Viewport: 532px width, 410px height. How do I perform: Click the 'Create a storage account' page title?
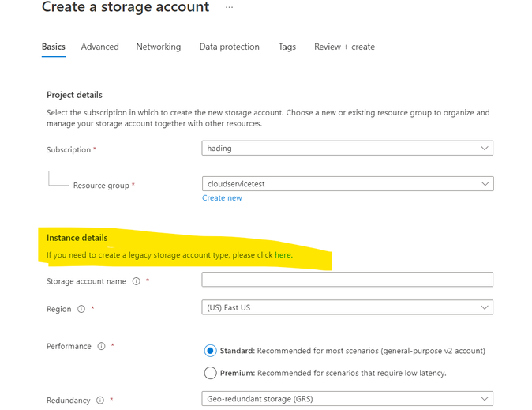point(126,7)
